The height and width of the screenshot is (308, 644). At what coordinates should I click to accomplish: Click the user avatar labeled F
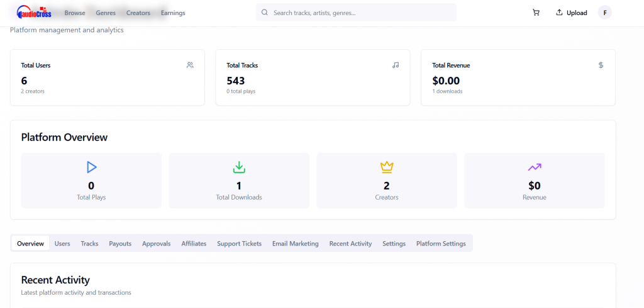[x=604, y=13]
